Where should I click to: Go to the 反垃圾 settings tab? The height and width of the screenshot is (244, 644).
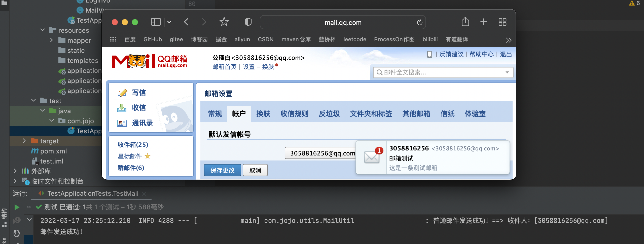click(x=329, y=114)
